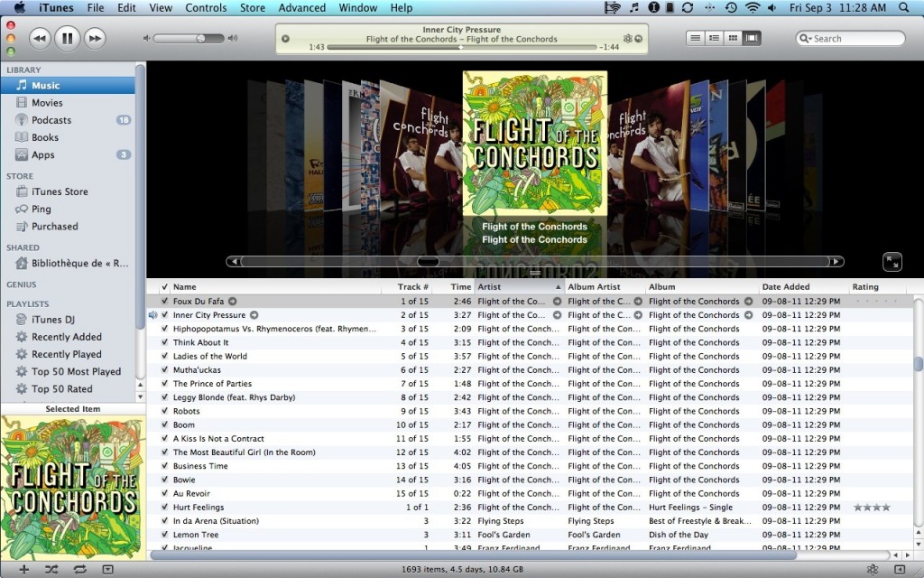Uncheck the Foux Du Fafa song
This screenshot has height=578, width=924.
[164, 302]
